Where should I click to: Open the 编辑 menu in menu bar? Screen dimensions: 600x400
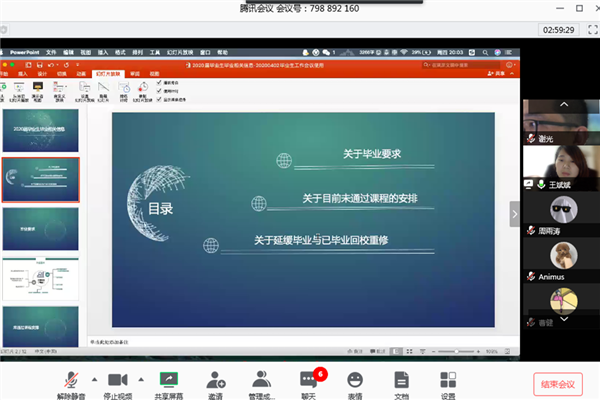click(x=68, y=52)
